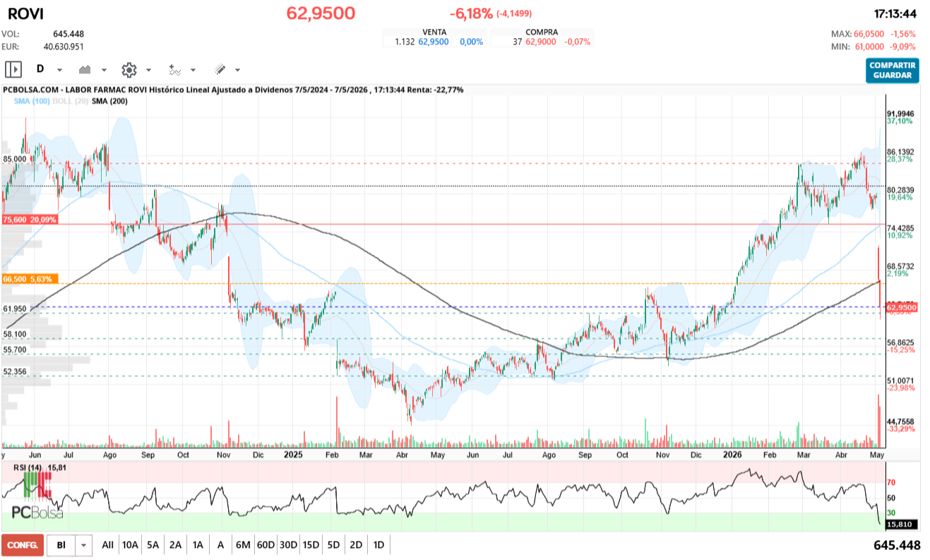
Task: Click the 58,100 support level label
Action: 15,334
